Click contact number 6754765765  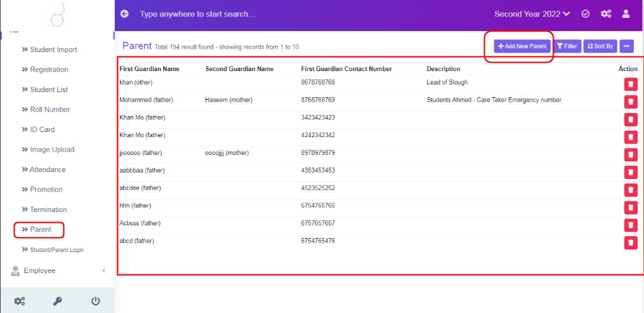318,205
